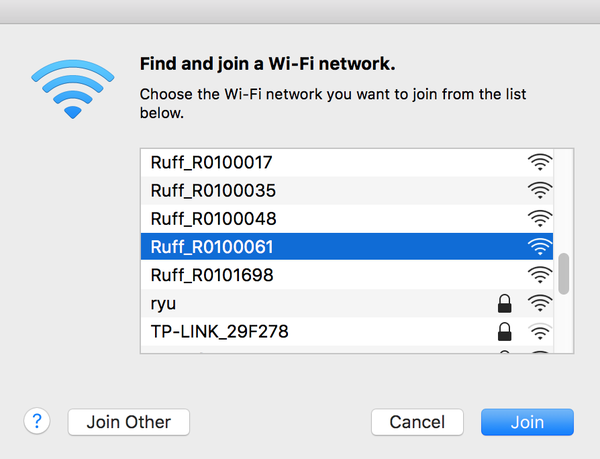This screenshot has height=459, width=600.
Task: Click the network list scrollbar thumb
Action: pos(563,273)
